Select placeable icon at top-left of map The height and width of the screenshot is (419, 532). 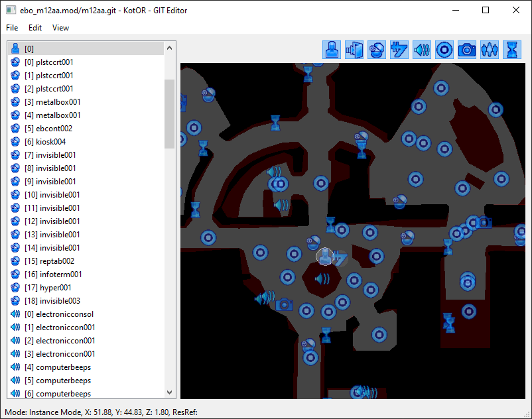(x=208, y=95)
